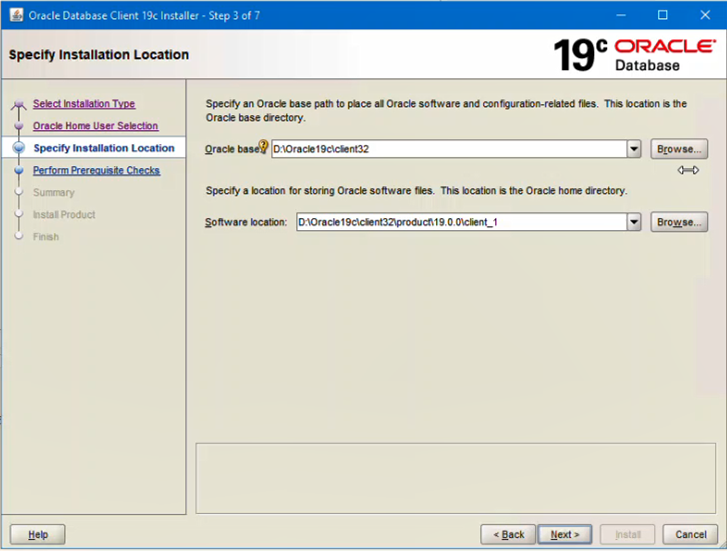
Task: Cancel the installer
Action: point(690,534)
